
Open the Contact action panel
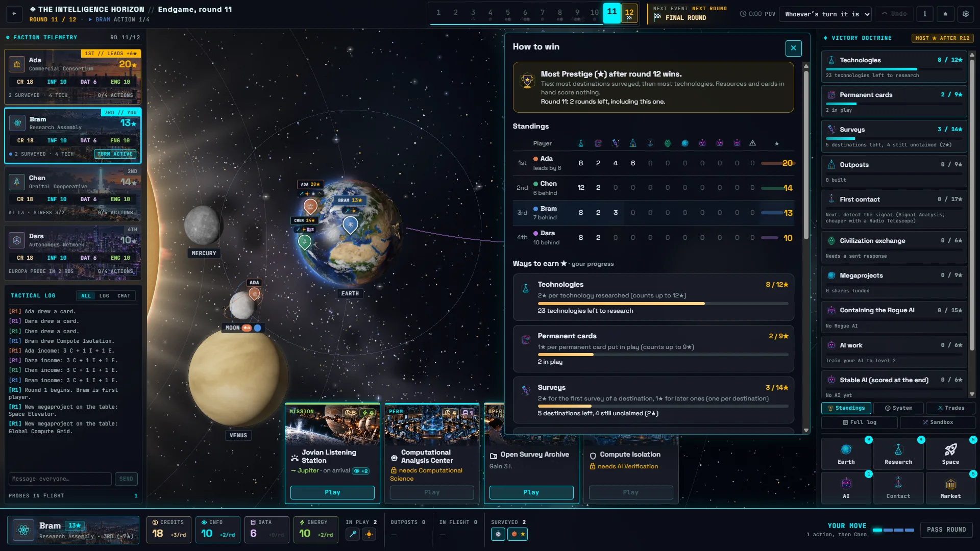(x=898, y=488)
